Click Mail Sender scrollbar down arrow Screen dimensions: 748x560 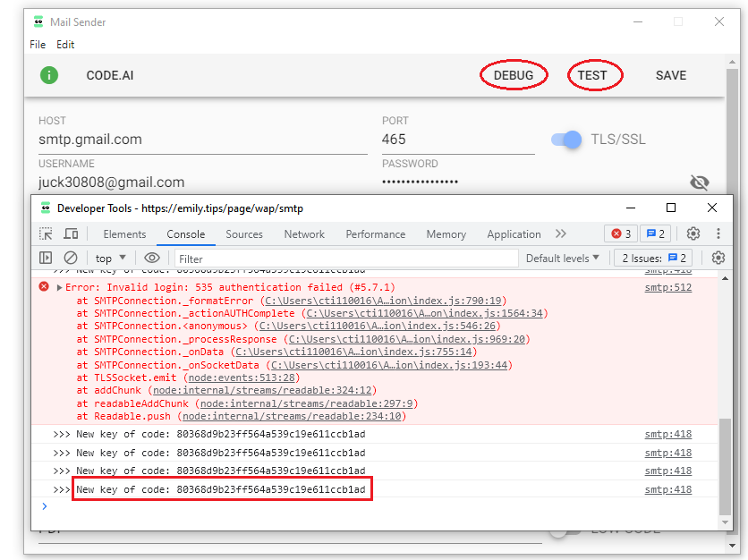pos(733,546)
